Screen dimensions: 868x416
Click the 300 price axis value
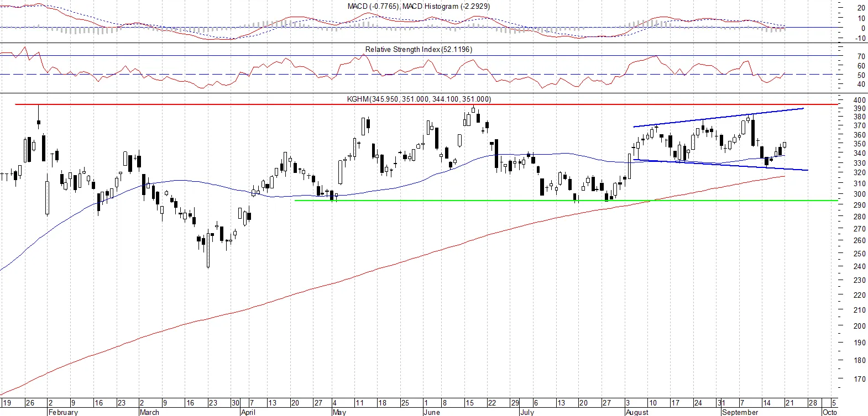860,194
